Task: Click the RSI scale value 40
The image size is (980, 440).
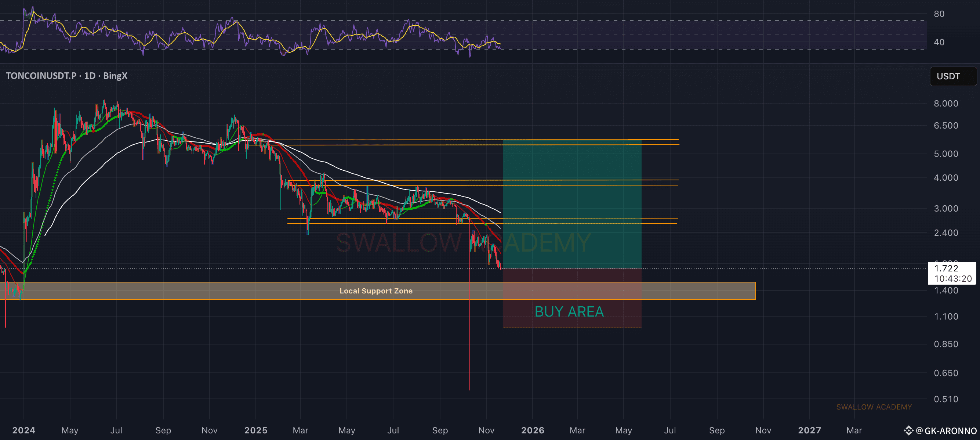Action: coord(939,42)
